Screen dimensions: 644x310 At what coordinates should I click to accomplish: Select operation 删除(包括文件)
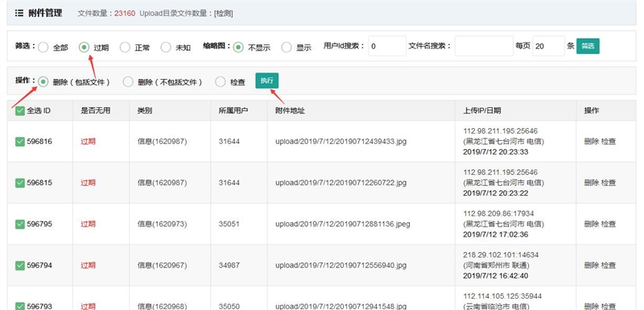click(x=43, y=82)
